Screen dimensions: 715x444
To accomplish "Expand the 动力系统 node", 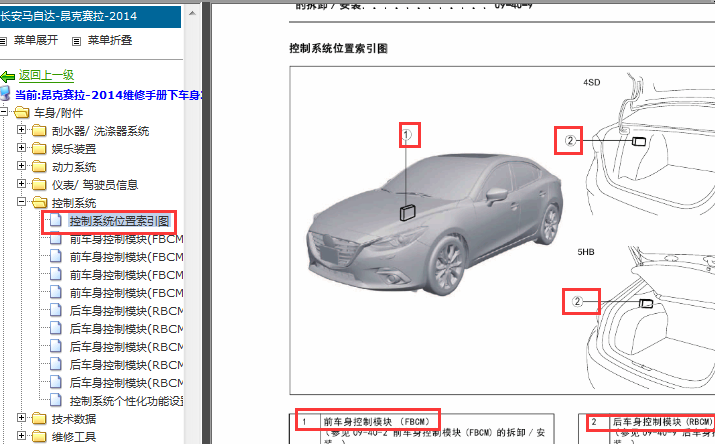I will tap(21, 165).
